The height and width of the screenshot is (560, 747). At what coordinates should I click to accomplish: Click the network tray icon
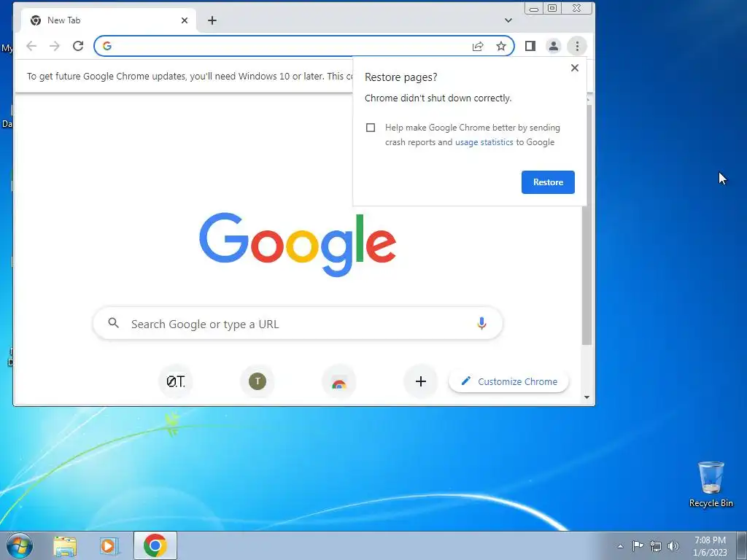pos(656,546)
